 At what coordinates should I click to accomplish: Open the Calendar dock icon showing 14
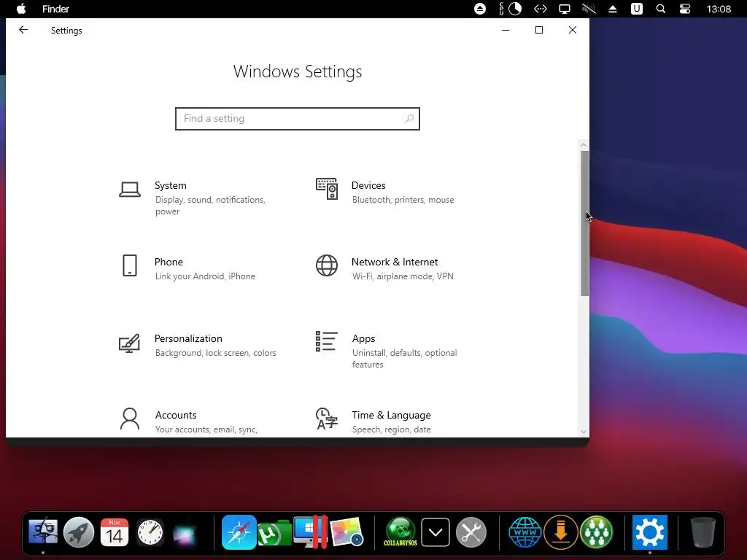[115, 532]
